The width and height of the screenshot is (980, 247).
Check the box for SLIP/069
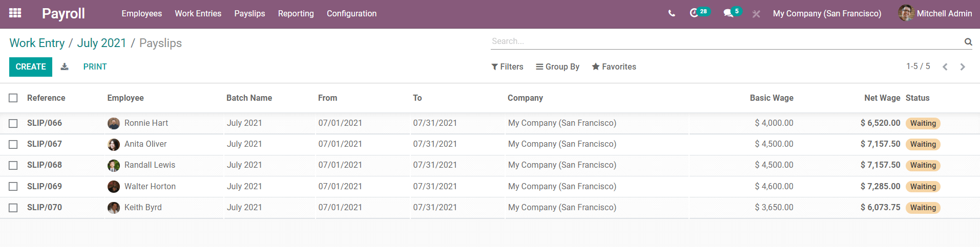tap(13, 187)
